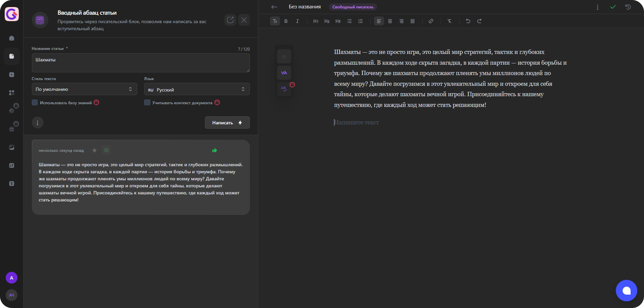
Task: Toggle bold formatting
Action: [286, 21]
